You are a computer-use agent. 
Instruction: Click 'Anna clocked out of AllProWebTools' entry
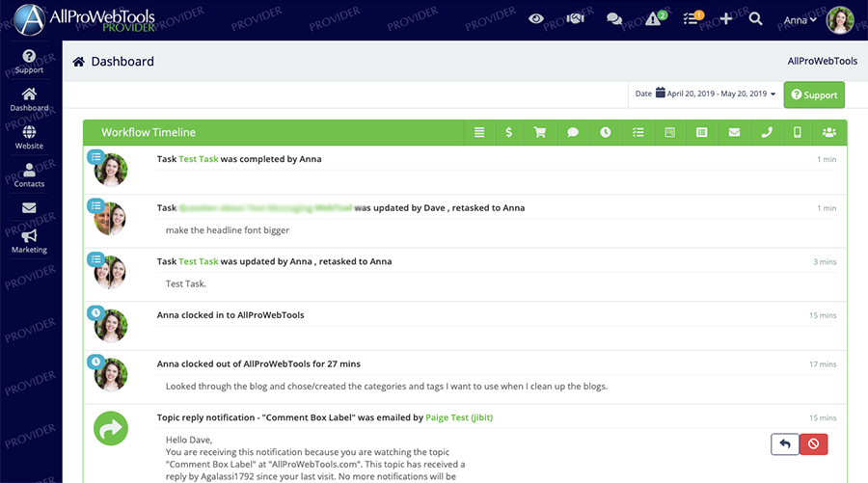click(x=258, y=363)
